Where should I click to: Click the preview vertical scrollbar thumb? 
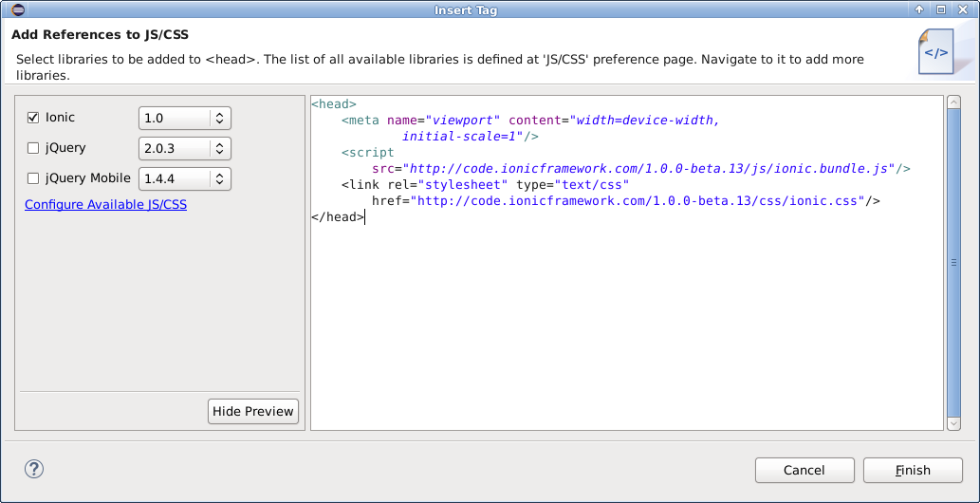953,263
